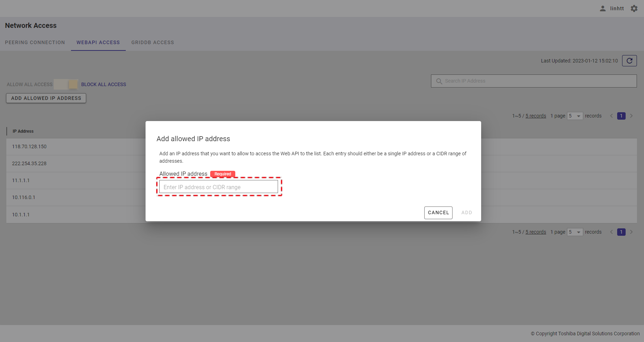Click the search magnifier icon
This screenshot has width=644, height=342.
pos(439,81)
